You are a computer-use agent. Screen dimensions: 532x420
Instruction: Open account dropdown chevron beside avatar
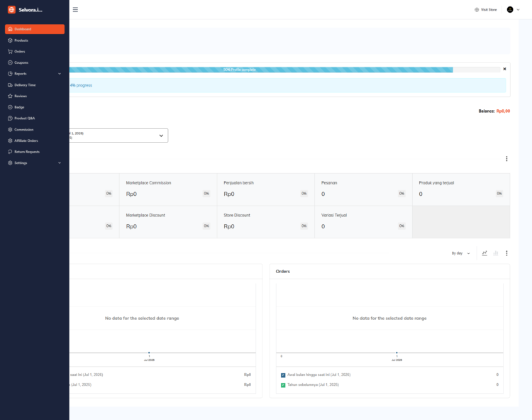[518, 10]
